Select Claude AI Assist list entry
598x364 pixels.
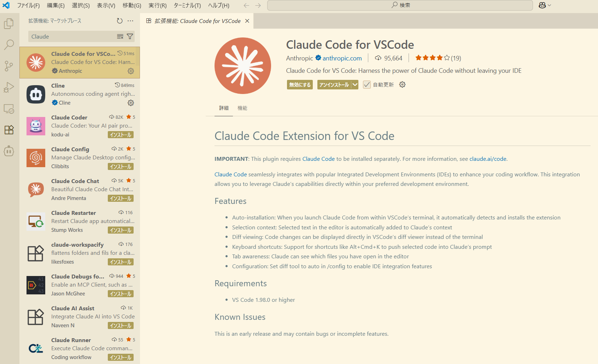point(80,317)
